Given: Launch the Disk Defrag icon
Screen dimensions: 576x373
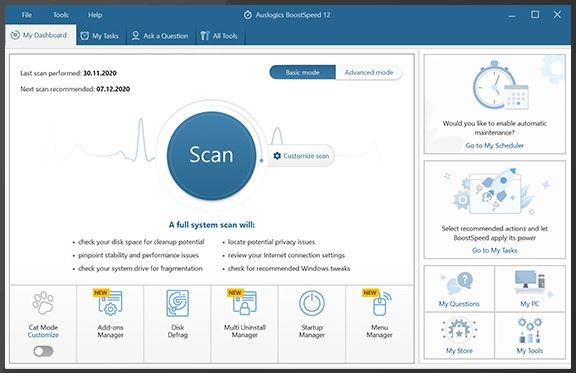Looking at the screenshot, I should 177,303.
